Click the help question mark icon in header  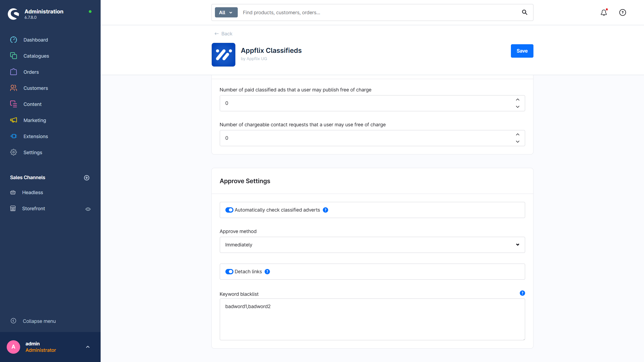[623, 13]
